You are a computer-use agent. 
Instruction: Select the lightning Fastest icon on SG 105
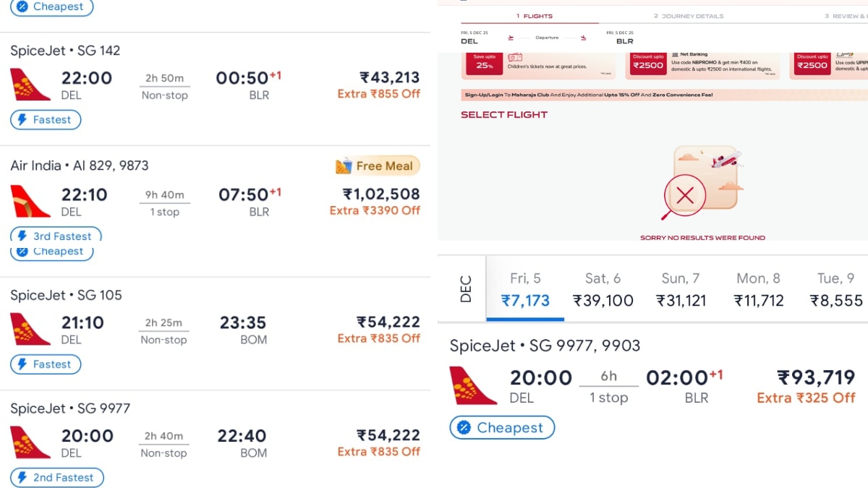pos(25,364)
